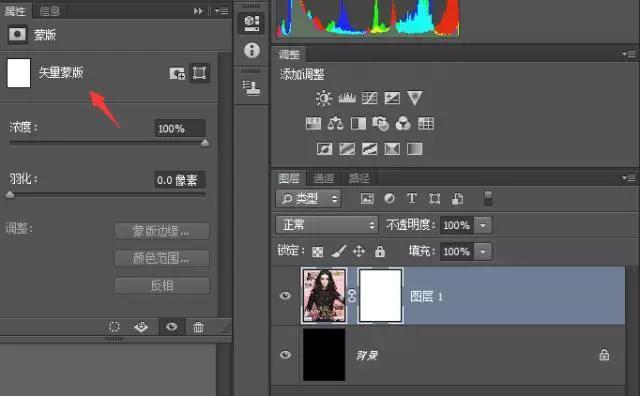The width and height of the screenshot is (640, 396).
Task: Click the 羽化 slider handle
Action: (x=10, y=194)
